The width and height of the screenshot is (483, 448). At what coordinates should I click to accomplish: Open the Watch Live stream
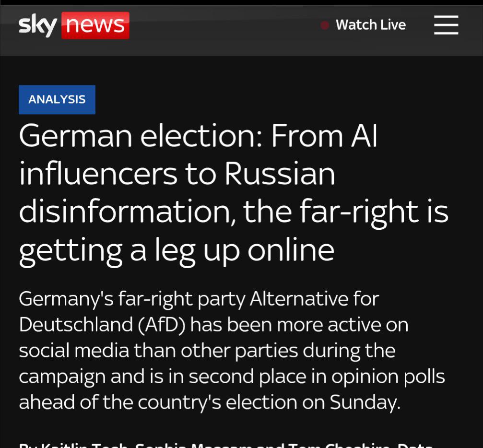(371, 25)
